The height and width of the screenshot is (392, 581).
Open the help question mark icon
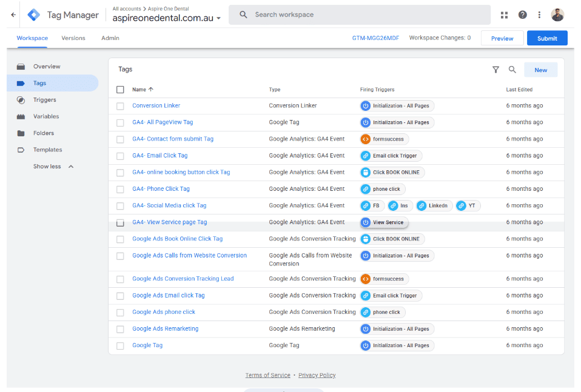pos(522,15)
